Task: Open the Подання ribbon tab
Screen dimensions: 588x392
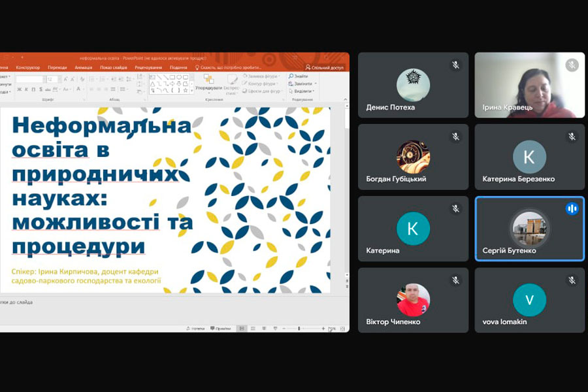Action: (x=178, y=67)
